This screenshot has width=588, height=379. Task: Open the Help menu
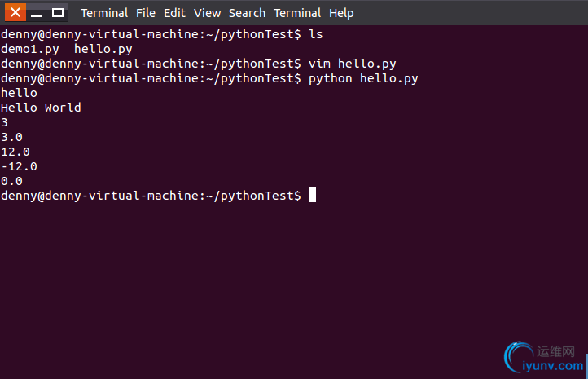(341, 13)
